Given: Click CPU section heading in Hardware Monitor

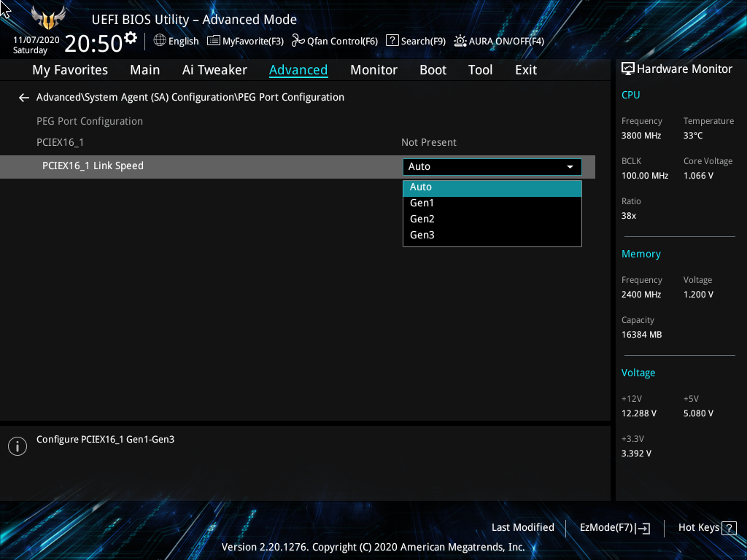Looking at the screenshot, I should tap(631, 95).
